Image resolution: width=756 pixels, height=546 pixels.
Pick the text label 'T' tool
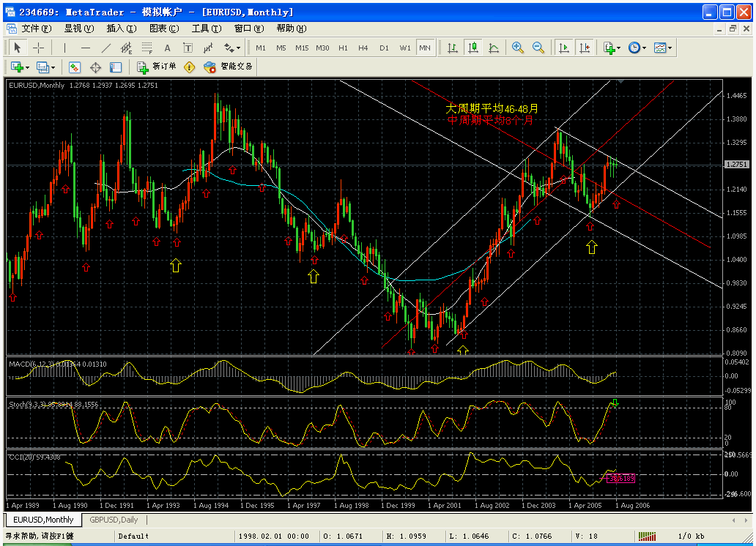188,48
